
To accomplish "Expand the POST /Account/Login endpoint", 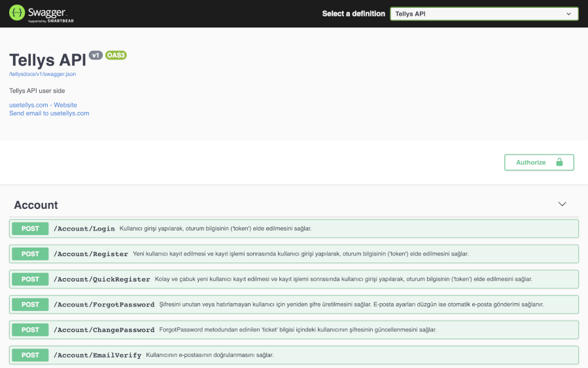I will tap(84, 229).
